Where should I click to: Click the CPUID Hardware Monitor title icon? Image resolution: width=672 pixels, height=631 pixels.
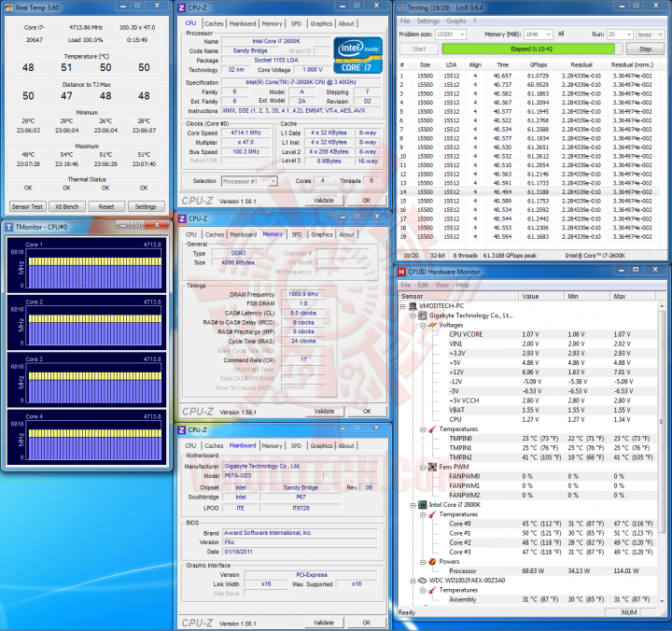click(x=401, y=272)
